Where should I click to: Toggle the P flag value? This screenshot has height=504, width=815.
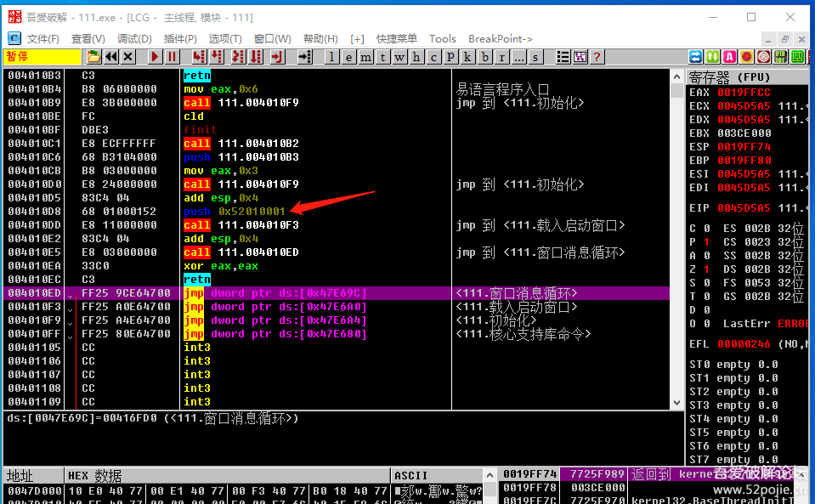click(x=705, y=241)
